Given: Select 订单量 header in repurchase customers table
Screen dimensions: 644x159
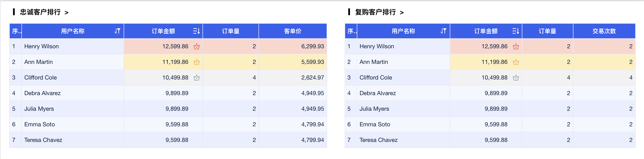Looking at the screenshot, I should 547,31.
